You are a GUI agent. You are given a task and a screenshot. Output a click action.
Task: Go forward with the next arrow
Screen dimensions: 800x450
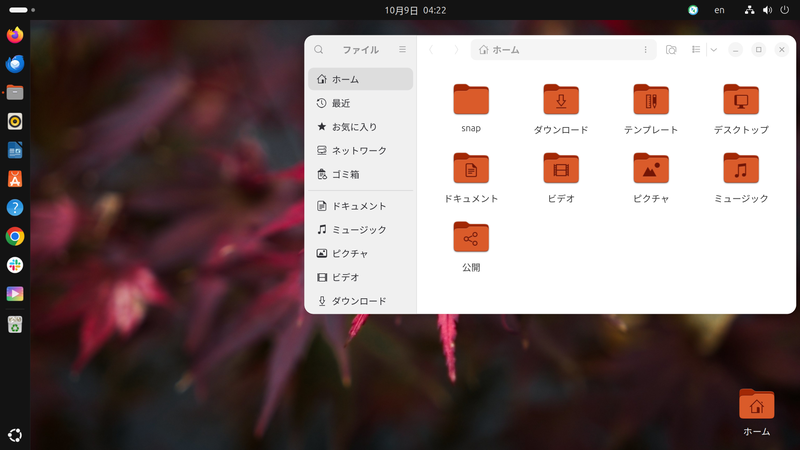click(456, 49)
